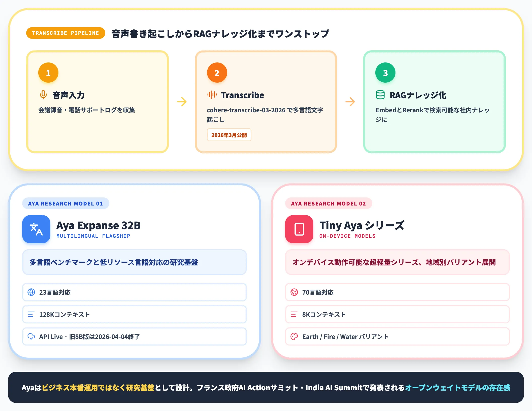Click the 会議録音・電話サポートログを収集 description

(x=87, y=110)
